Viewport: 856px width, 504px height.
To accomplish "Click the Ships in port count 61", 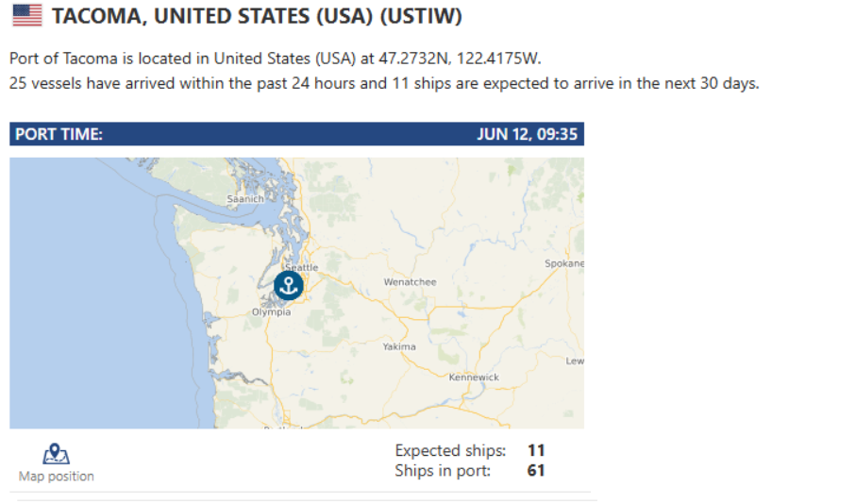I will (x=536, y=470).
